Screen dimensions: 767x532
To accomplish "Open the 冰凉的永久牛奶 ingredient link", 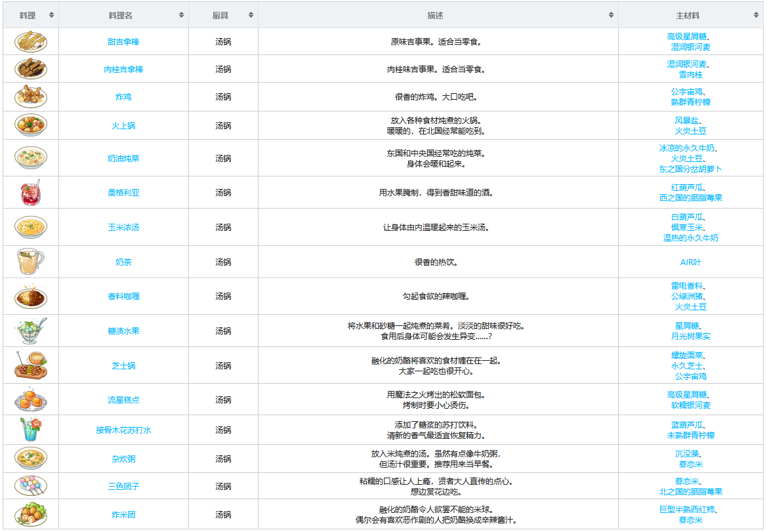I will click(686, 148).
